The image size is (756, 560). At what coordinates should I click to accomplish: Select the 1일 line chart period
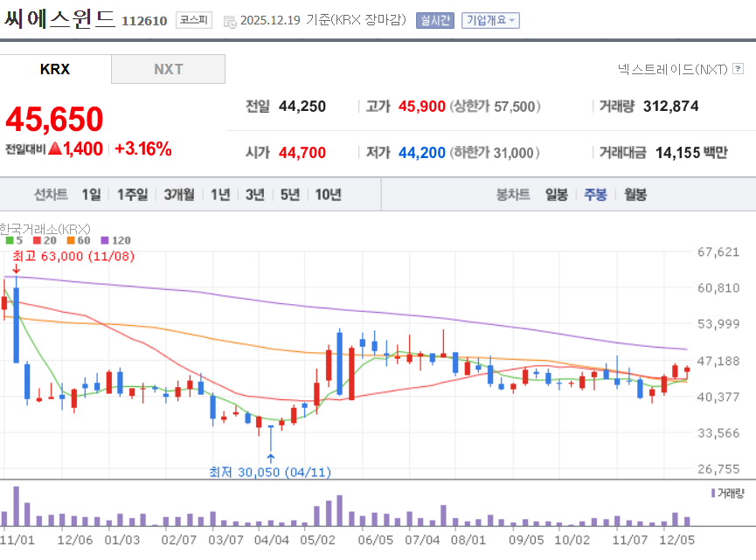point(91,194)
